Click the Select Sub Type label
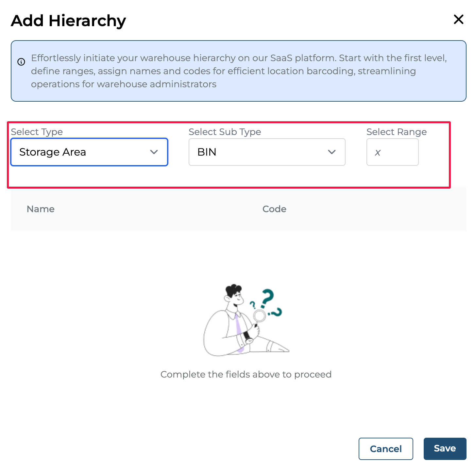Image resolution: width=476 pixels, height=474 pixels. click(225, 132)
